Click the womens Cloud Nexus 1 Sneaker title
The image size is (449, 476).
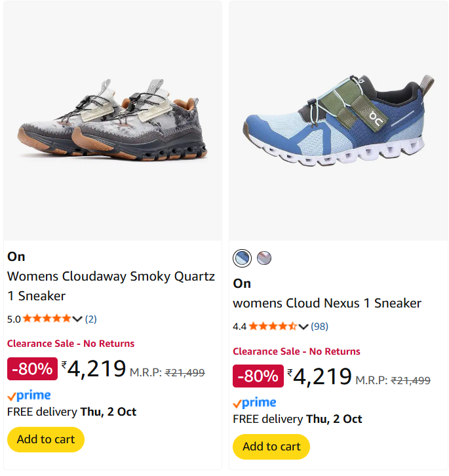(x=327, y=303)
